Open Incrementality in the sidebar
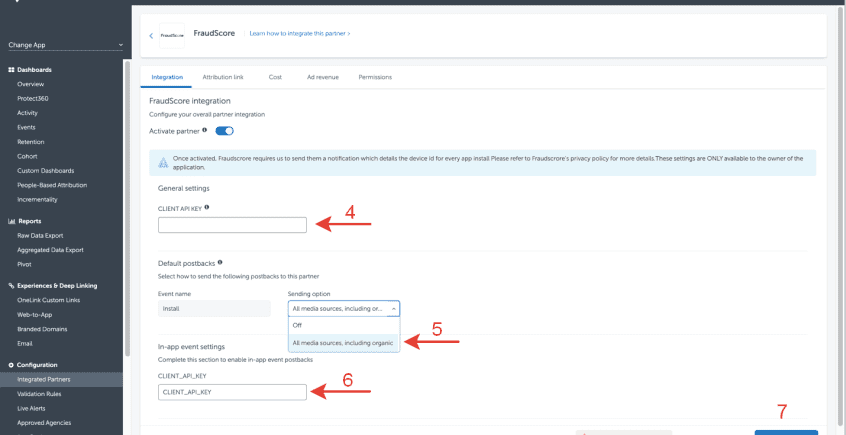The image size is (846, 435). coord(37,200)
